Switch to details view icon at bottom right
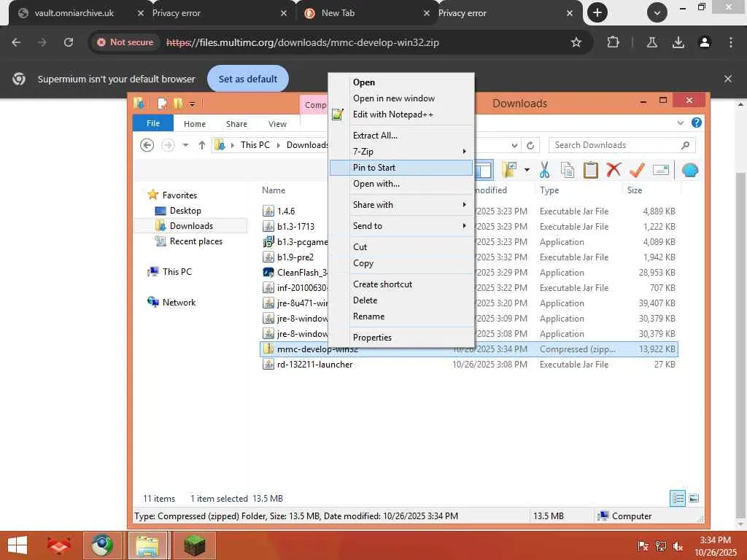The height and width of the screenshot is (560, 747). 678,498
